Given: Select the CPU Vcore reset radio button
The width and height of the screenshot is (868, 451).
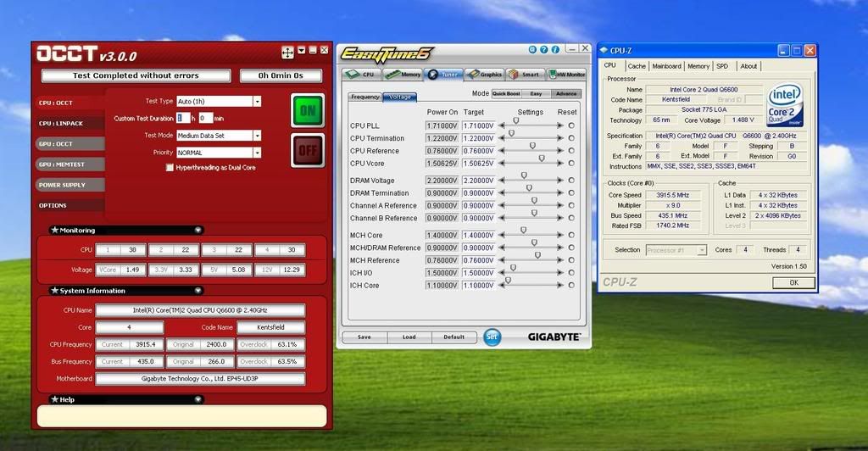Looking at the screenshot, I should (x=571, y=164).
